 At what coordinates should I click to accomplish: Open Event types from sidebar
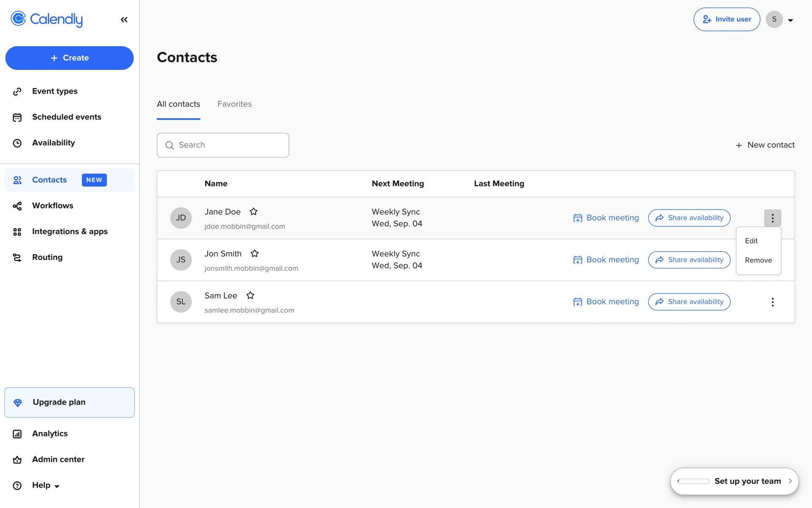pos(55,91)
